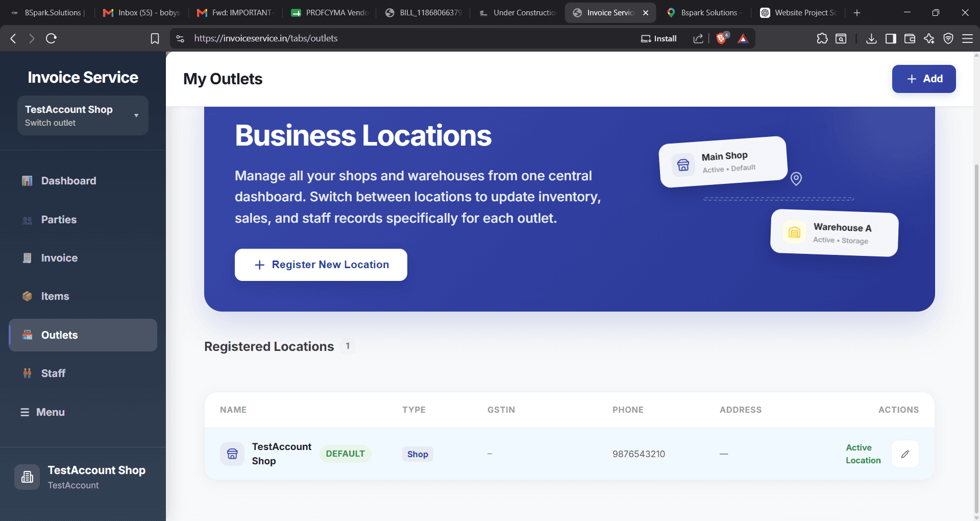Reload the page
The height and width of the screenshot is (521, 980).
(x=51, y=38)
